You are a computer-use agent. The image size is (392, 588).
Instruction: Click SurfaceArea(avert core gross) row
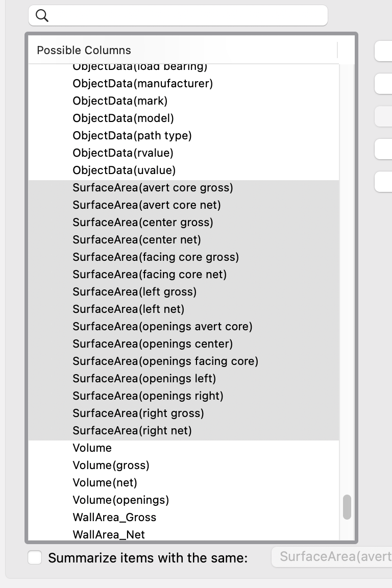coord(153,187)
